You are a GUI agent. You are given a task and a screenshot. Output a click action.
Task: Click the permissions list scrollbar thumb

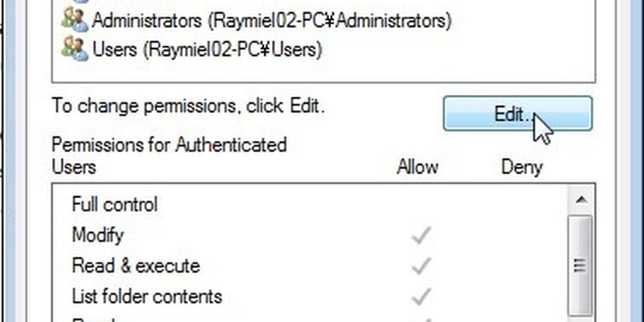pyautogui.click(x=581, y=265)
